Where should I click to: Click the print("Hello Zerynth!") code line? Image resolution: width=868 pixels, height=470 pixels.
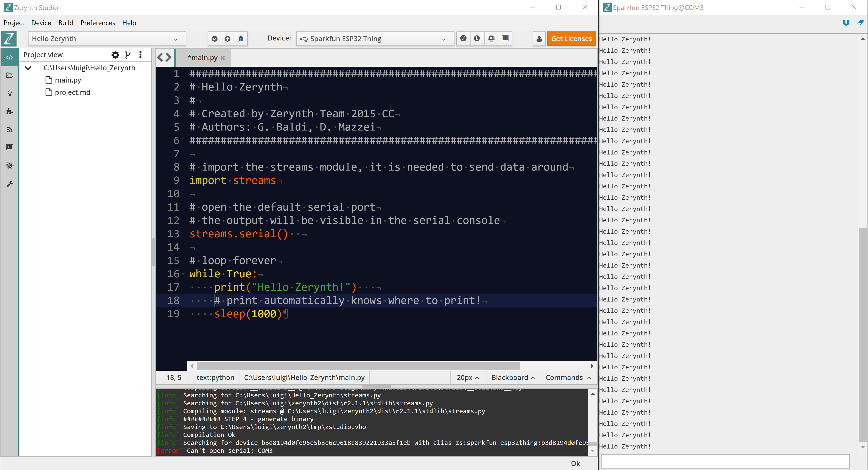tap(285, 287)
